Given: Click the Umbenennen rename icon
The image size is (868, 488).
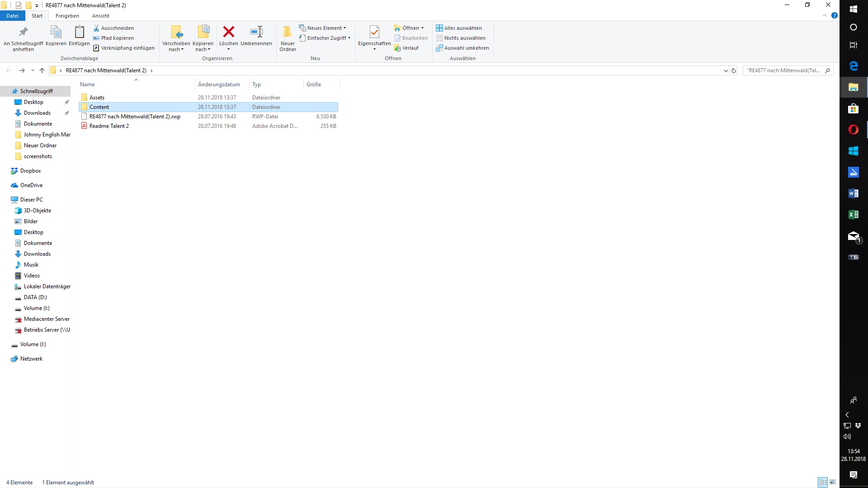Looking at the screenshot, I should (x=256, y=32).
